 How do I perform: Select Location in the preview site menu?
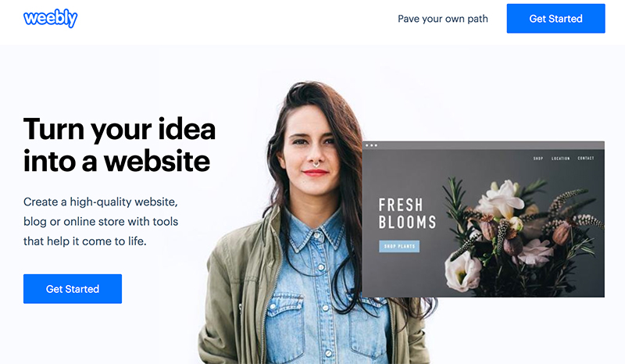pos(560,159)
